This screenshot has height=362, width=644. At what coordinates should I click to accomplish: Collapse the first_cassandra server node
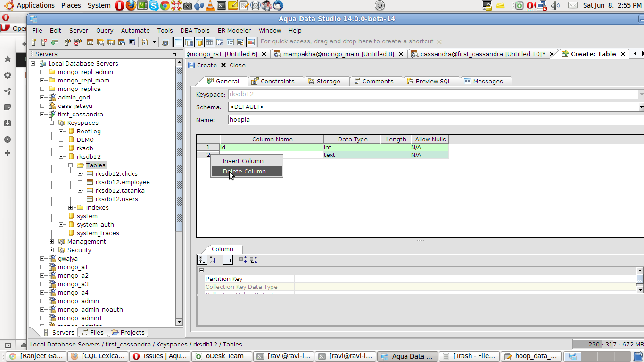tap(42, 115)
